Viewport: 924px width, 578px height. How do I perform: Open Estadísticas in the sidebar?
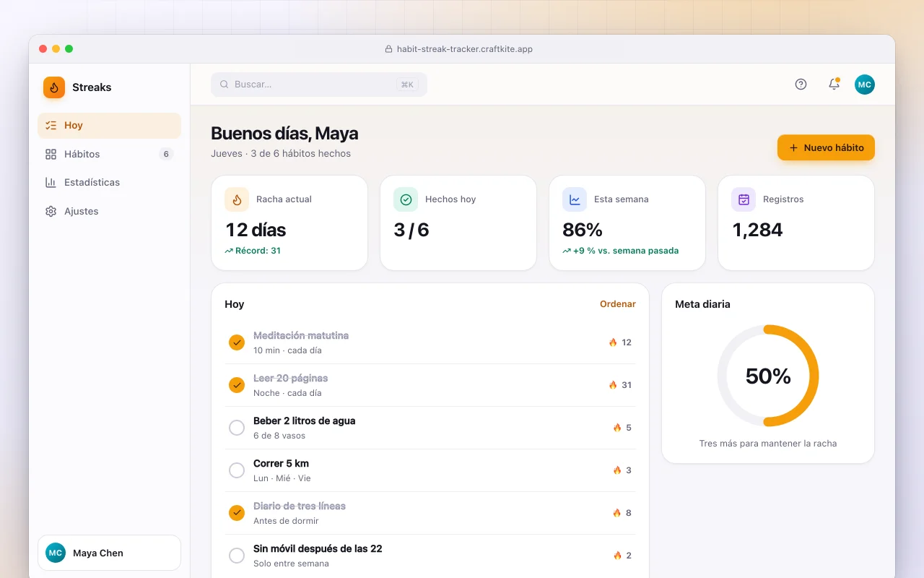(109, 183)
